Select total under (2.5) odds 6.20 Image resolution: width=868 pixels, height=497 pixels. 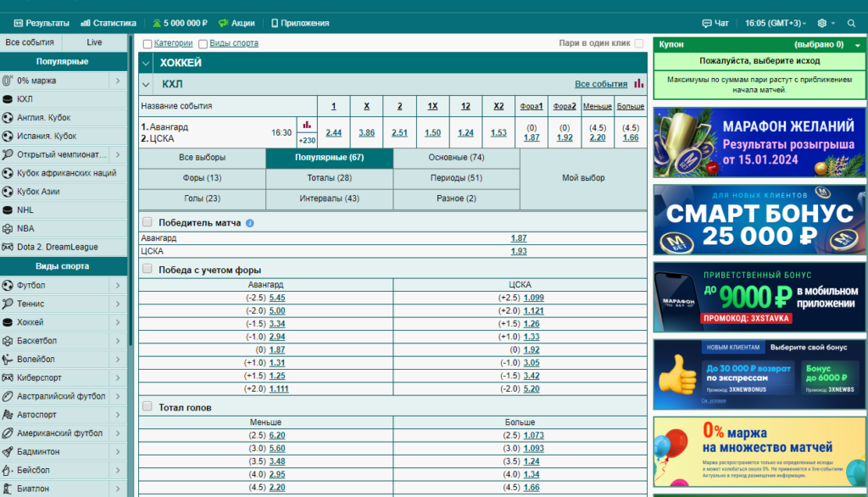pyautogui.click(x=277, y=435)
